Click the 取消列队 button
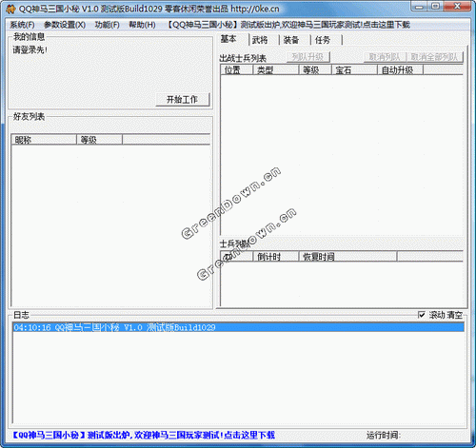 [385, 57]
